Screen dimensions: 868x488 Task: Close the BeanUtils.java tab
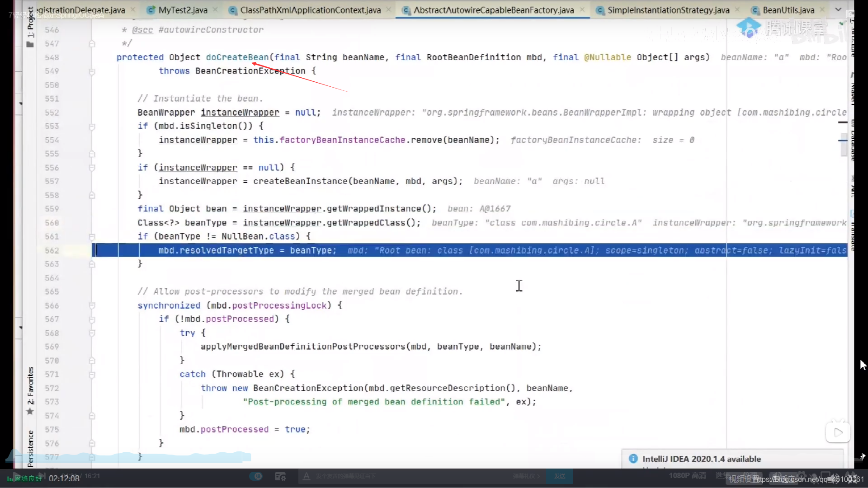pyautogui.click(x=822, y=9)
